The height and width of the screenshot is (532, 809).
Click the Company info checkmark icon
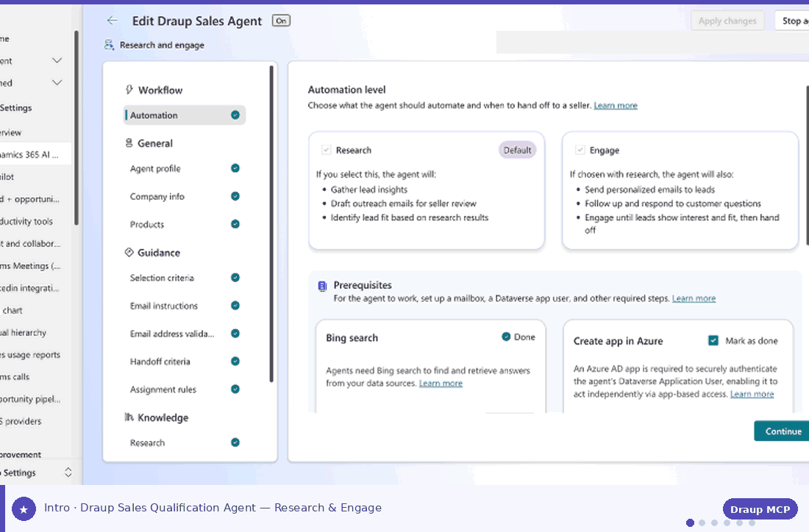pyautogui.click(x=235, y=196)
